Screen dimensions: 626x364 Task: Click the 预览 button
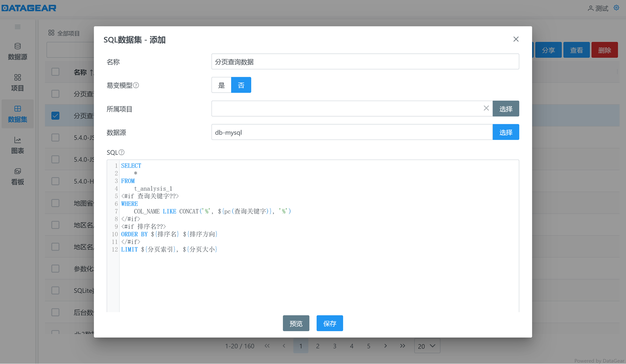point(296,323)
